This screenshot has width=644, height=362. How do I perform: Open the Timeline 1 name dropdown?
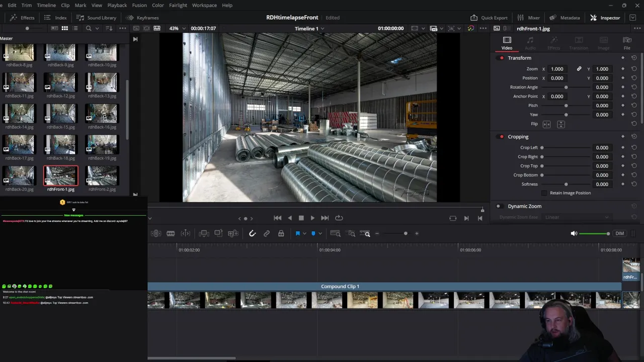point(309,29)
